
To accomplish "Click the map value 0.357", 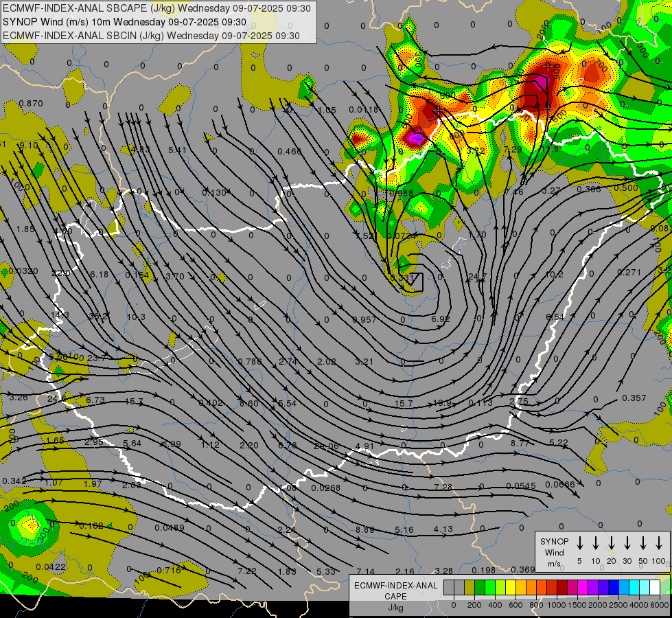I will [634, 398].
